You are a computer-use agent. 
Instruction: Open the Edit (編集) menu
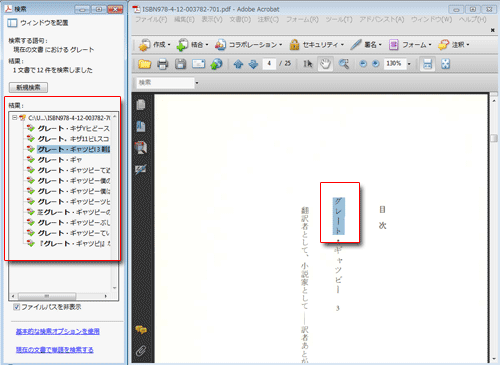184,19
